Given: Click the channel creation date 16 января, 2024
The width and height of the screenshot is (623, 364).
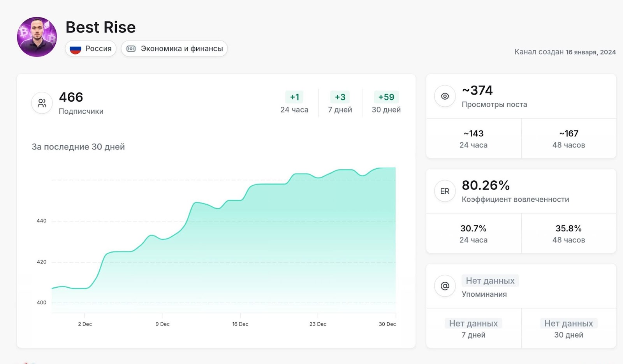Looking at the screenshot, I should point(591,52).
